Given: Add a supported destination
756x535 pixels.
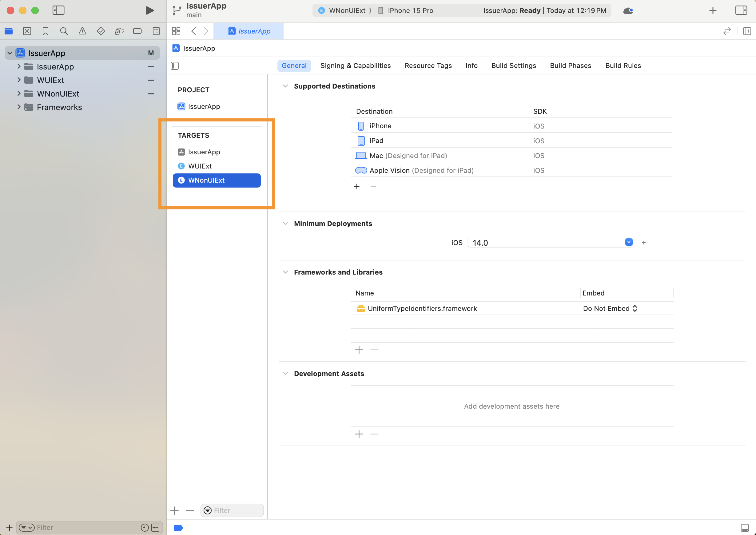Looking at the screenshot, I should click(x=356, y=186).
